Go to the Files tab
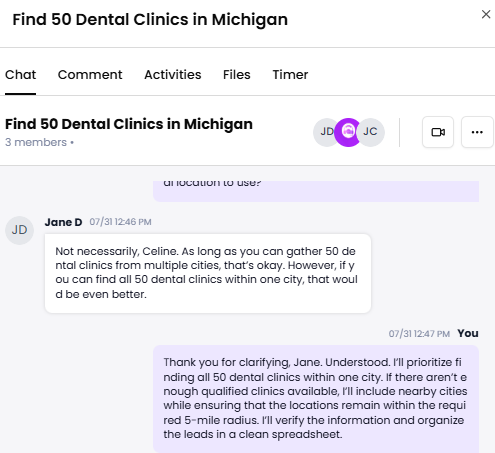The width and height of the screenshot is (495, 453). [237, 75]
